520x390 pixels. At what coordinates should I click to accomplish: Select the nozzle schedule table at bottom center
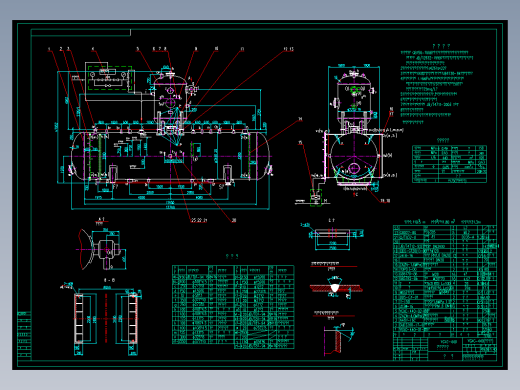coord(233,307)
